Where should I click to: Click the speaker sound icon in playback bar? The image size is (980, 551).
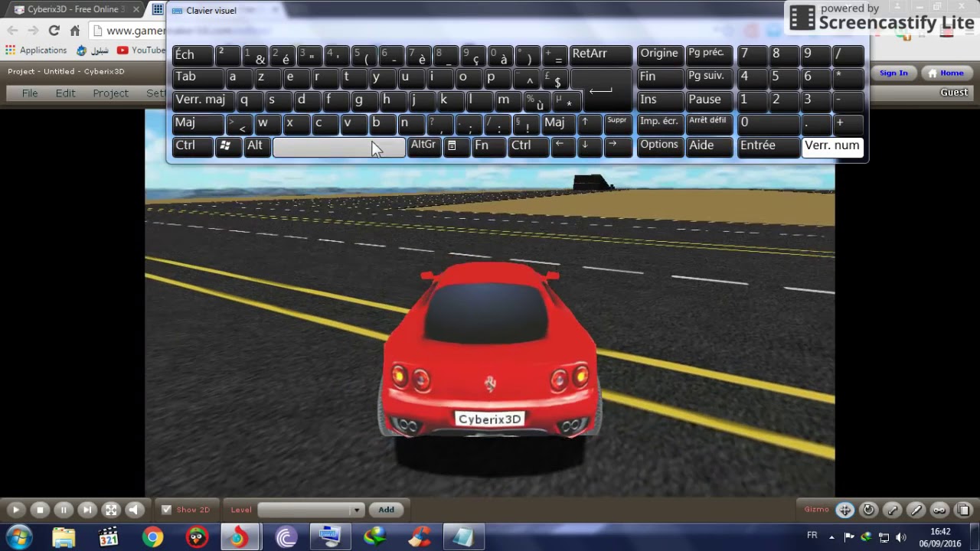tap(135, 510)
